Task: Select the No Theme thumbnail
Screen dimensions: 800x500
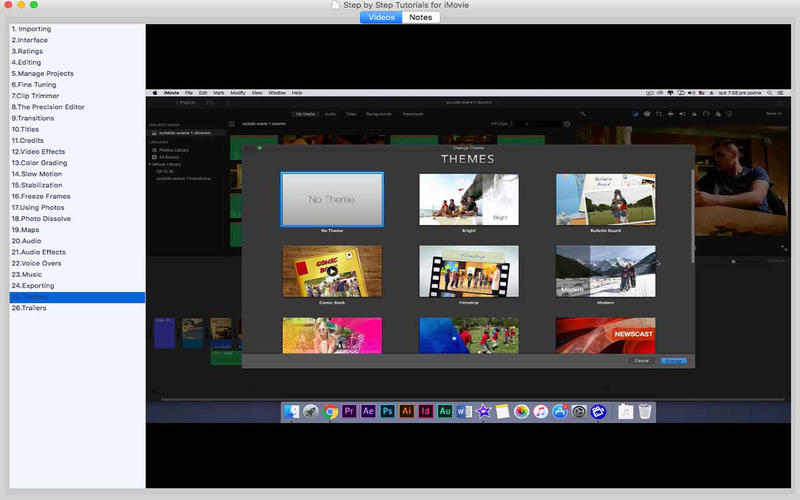Action: [x=332, y=199]
